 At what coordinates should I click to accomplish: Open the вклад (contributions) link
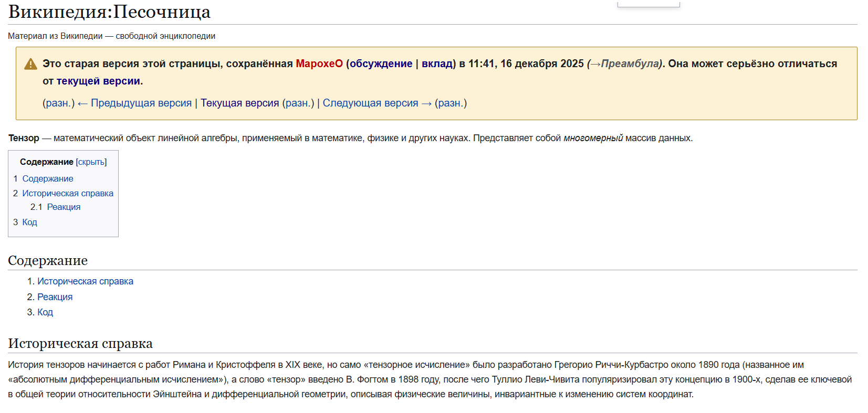(437, 63)
